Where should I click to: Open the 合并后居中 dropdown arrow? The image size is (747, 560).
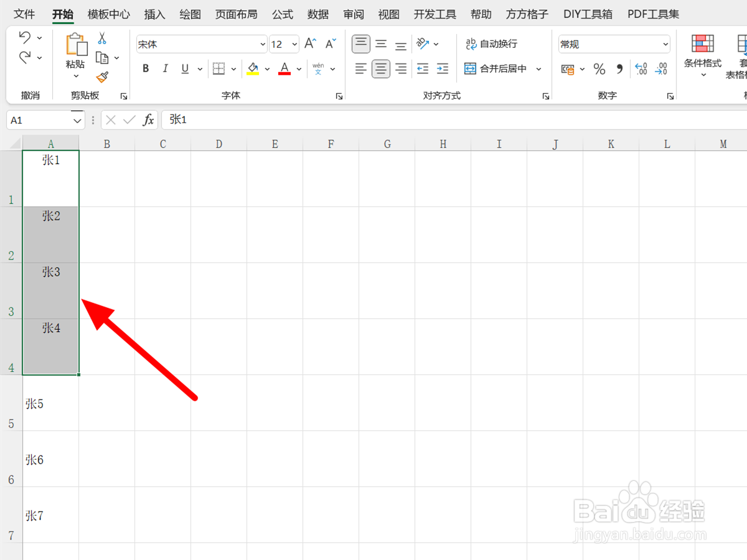(x=539, y=69)
